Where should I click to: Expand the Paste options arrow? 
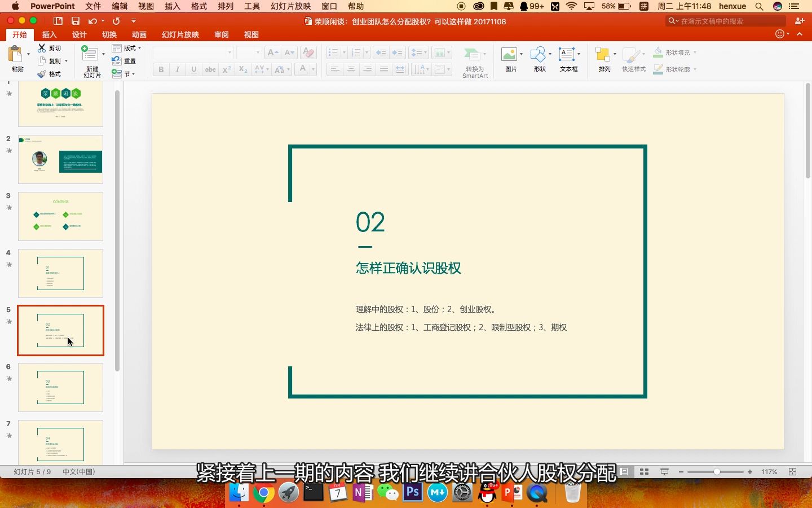point(28,54)
